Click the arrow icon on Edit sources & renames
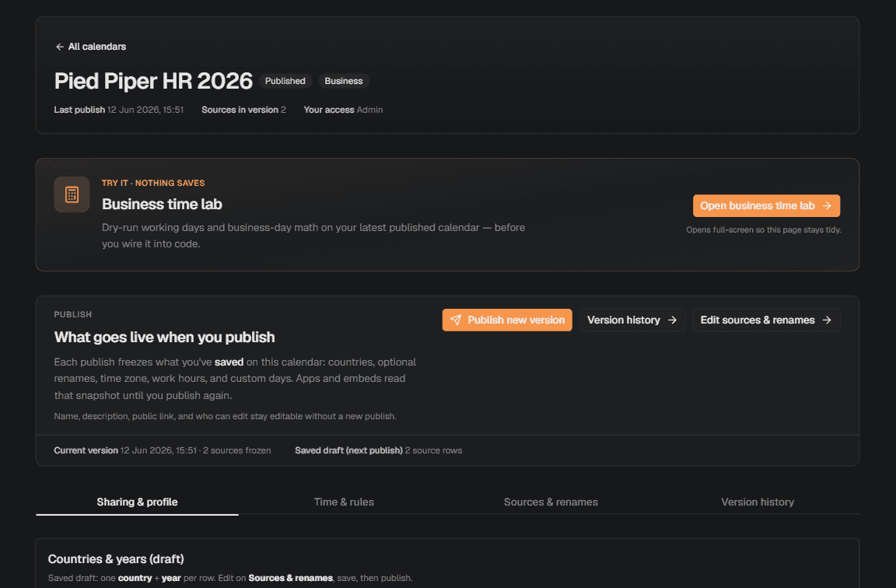This screenshot has height=588, width=896. (x=827, y=320)
